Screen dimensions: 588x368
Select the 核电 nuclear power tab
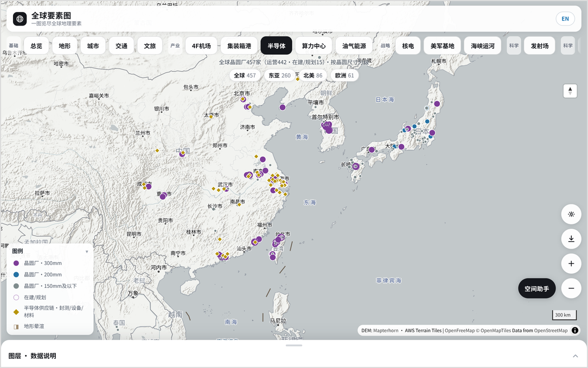[x=408, y=46]
